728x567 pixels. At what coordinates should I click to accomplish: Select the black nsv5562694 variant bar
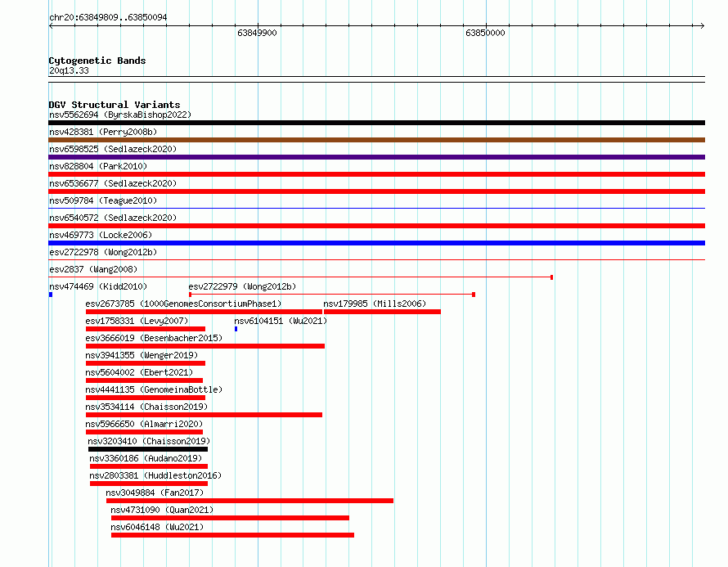376,123
